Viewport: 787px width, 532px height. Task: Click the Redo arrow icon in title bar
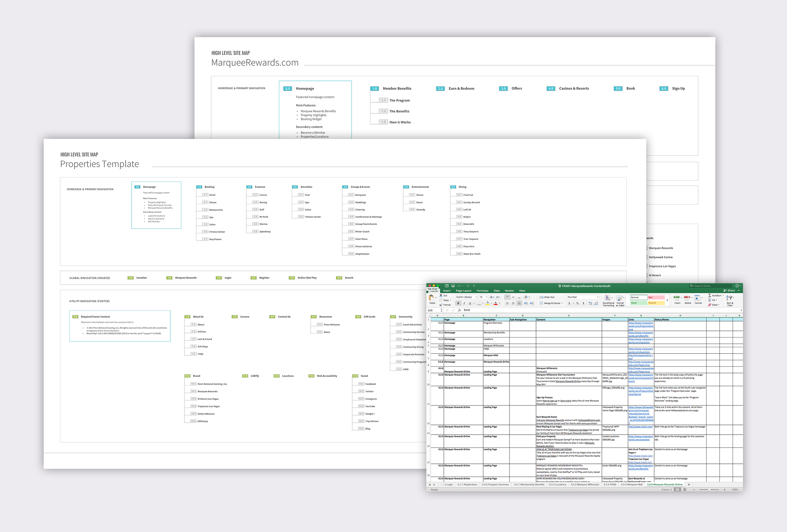click(x=468, y=286)
